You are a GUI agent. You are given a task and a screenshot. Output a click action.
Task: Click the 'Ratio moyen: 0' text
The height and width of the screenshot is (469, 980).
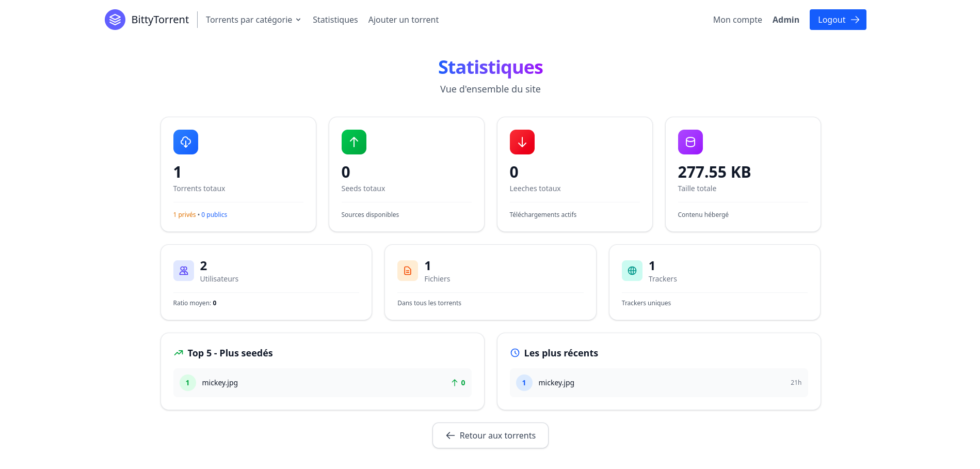pyautogui.click(x=195, y=303)
